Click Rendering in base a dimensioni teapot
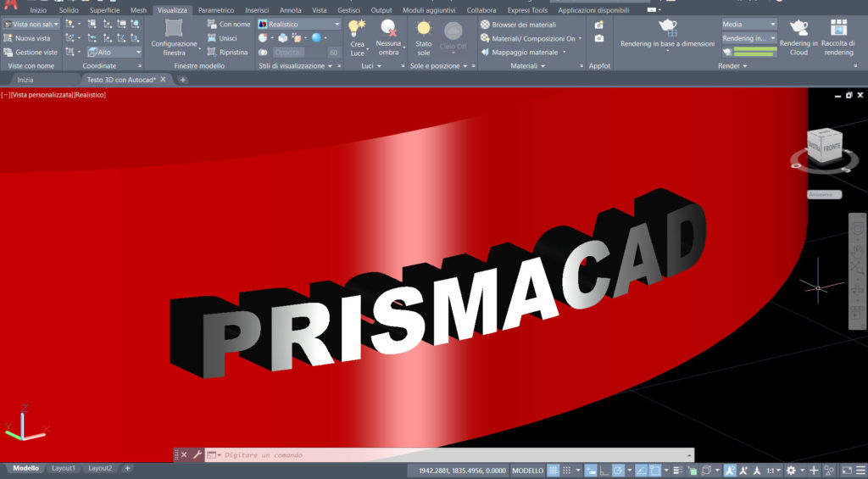This screenshot has width=868, height=479. pos(668,26)
